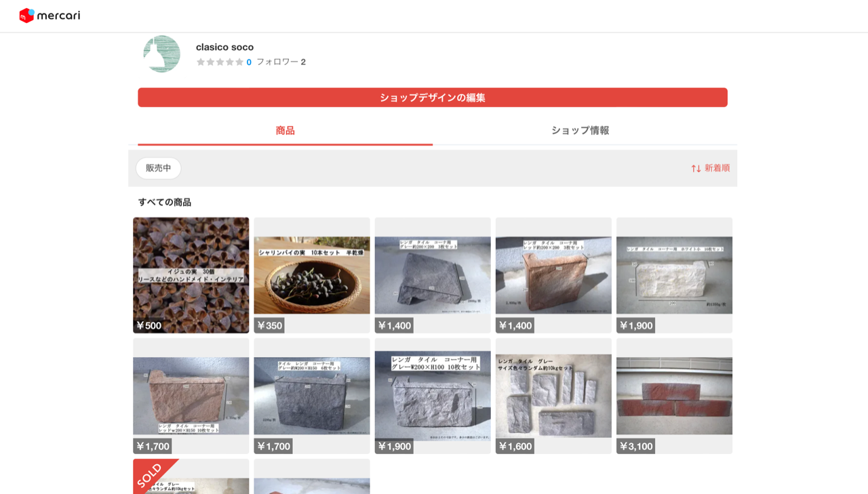868x494 pixels.
Task: Open the SOLD item at the bottom
Action: coord(191,476)
